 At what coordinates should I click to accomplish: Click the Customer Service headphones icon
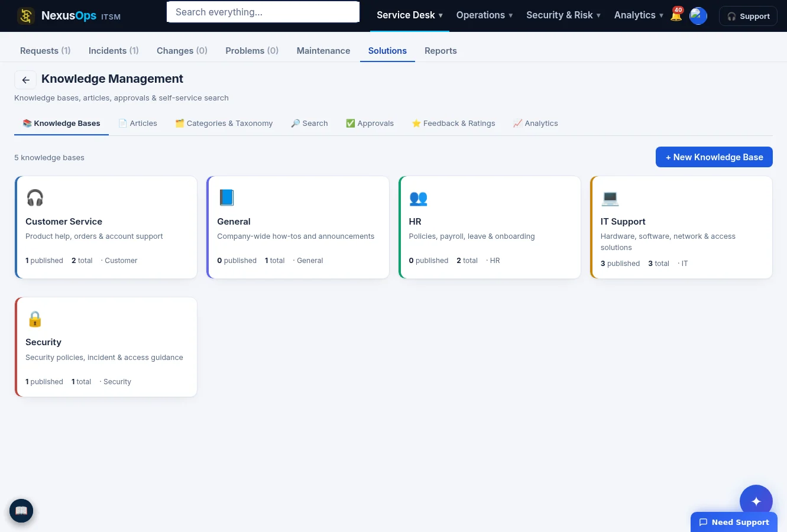tap(35, 197)
